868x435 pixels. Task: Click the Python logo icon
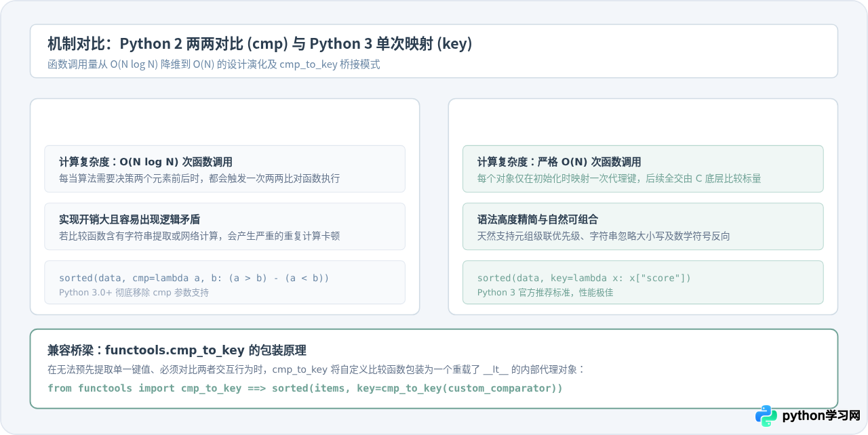(x=766, y=415)
